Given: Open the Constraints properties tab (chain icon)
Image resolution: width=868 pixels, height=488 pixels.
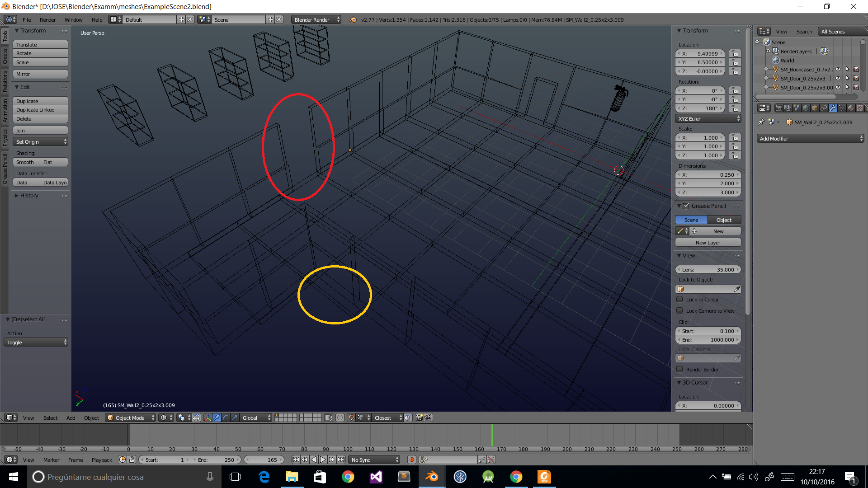Looking at the screenshot, I should click(824, 108).
